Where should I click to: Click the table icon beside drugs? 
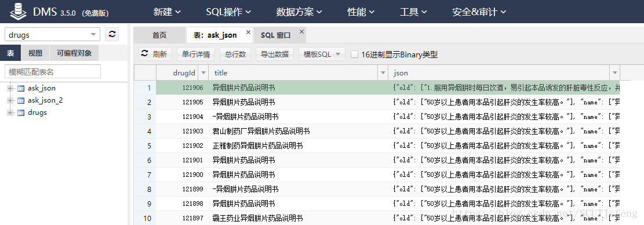tap(21, 113)
